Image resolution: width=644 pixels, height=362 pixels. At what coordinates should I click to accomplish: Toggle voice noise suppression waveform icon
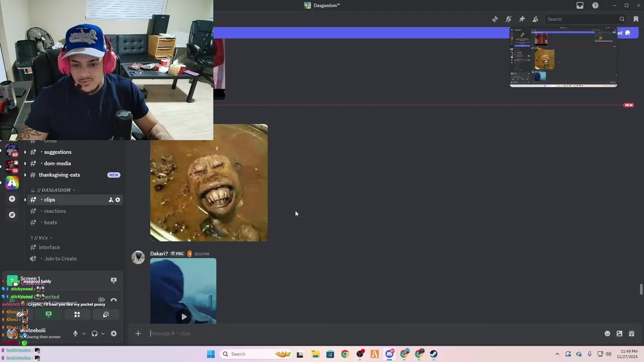click(102, 300)
